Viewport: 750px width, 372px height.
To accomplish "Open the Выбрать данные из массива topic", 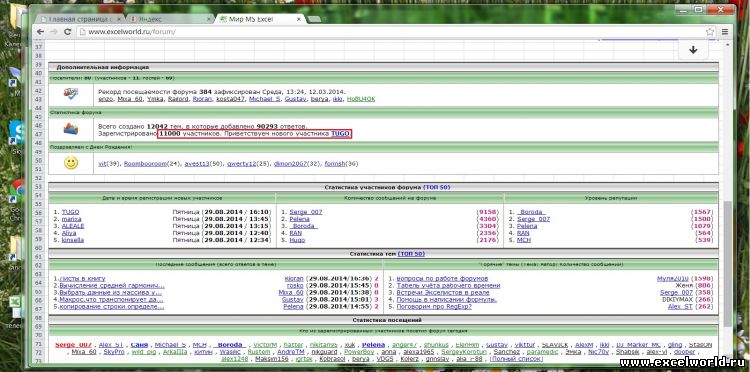I will [110, 292].
